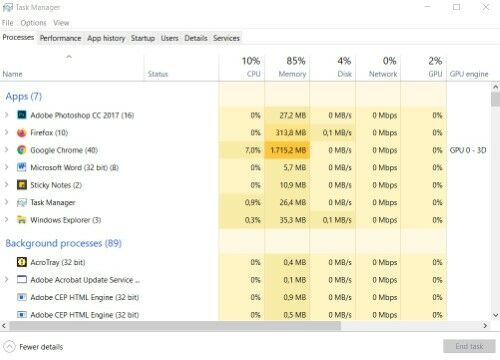Sort by the Network column header
This screenshot has height=360, width=500.
click(378, 68)
